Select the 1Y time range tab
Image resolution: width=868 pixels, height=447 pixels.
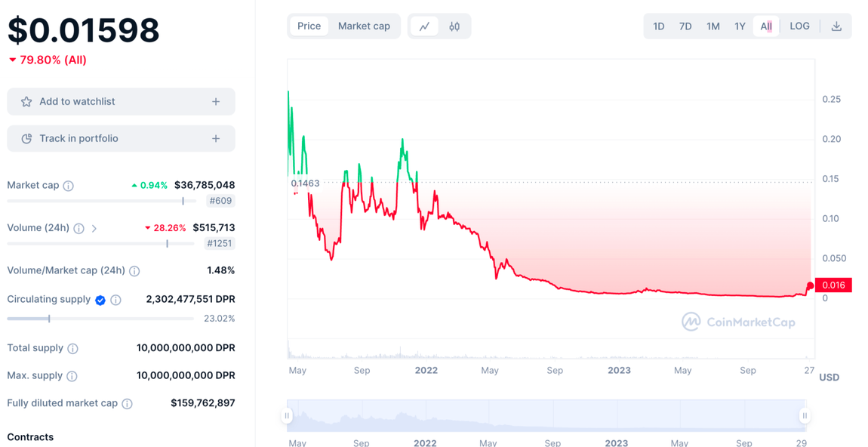point(740,26)
